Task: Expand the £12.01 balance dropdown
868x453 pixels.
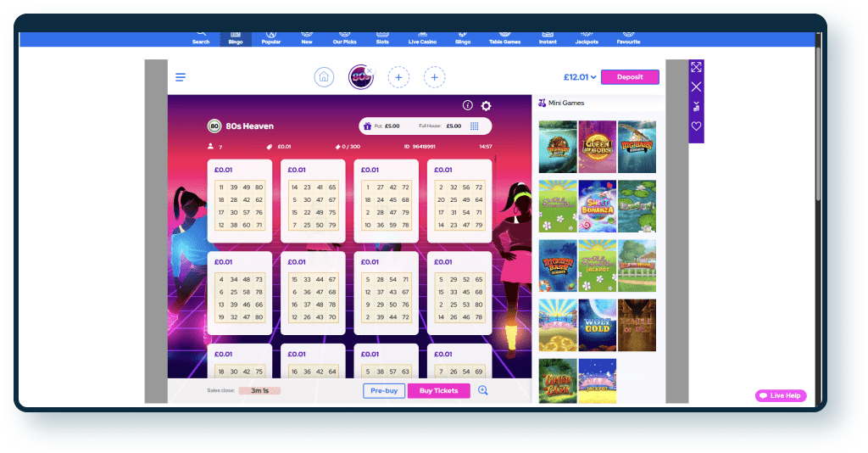Action: pos(580,77)
